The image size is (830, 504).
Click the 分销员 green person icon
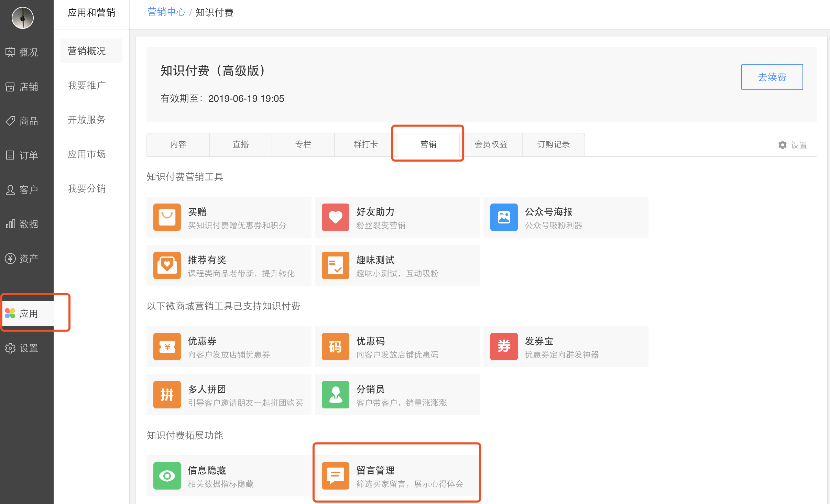pos(335,394)
